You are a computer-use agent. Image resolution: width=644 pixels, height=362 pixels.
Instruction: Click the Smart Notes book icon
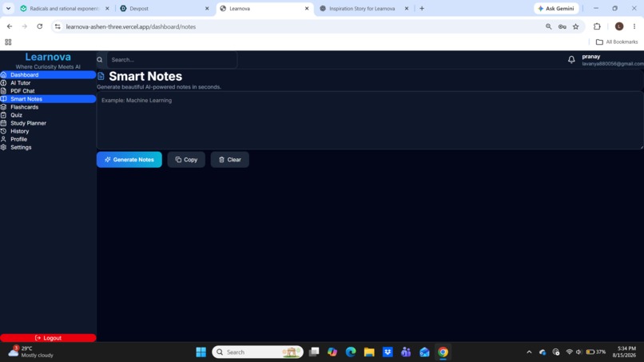click(4, 99)
